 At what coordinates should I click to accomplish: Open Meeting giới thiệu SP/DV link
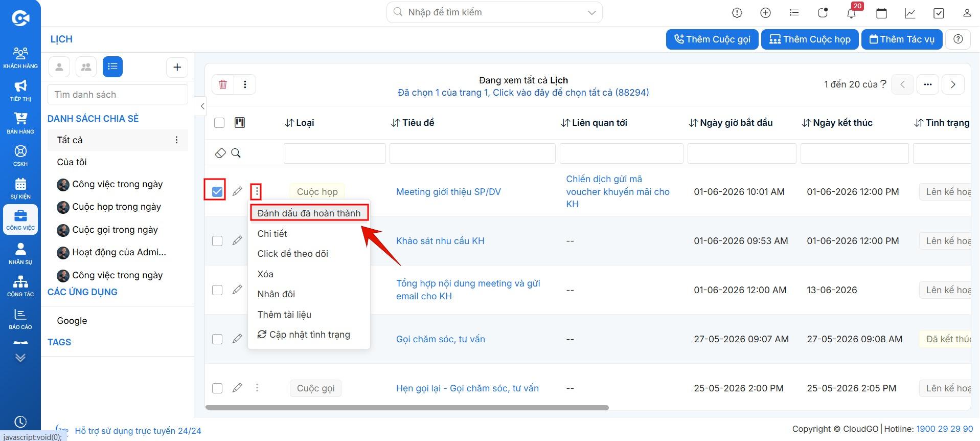(x=448, y=192)
